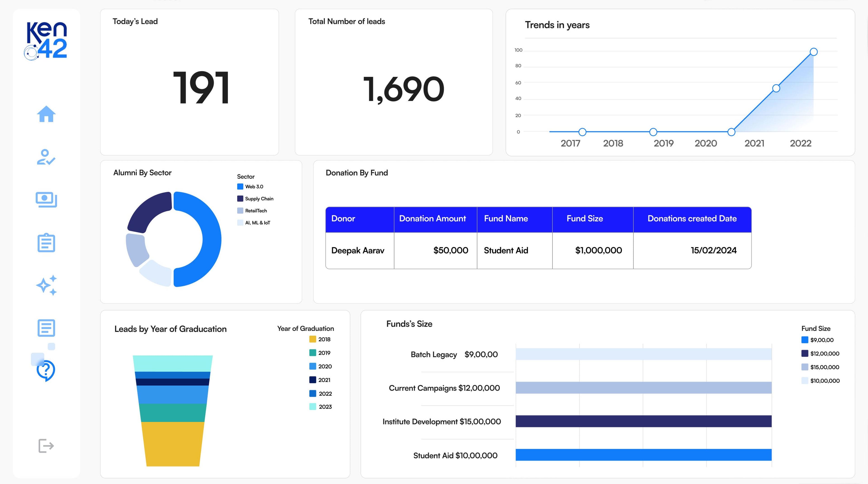
Task: Click the Web 3.0 legend swatch
Action: click(240, 187)
